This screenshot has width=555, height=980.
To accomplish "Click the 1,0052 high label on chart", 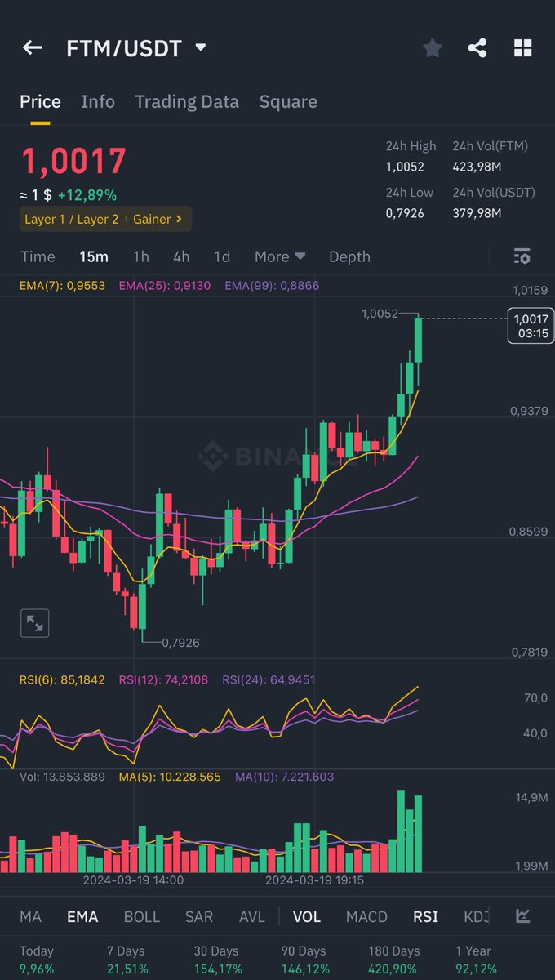I will pos(380,314).
